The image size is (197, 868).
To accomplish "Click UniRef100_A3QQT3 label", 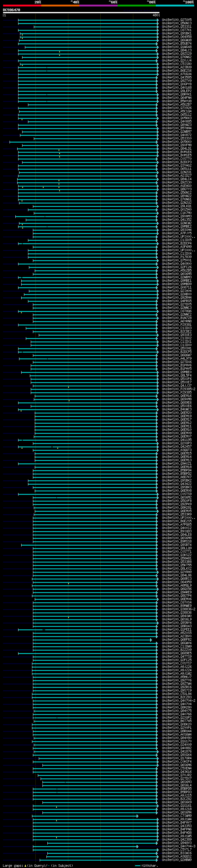I will pyautogui.click(x=176, y=450).
